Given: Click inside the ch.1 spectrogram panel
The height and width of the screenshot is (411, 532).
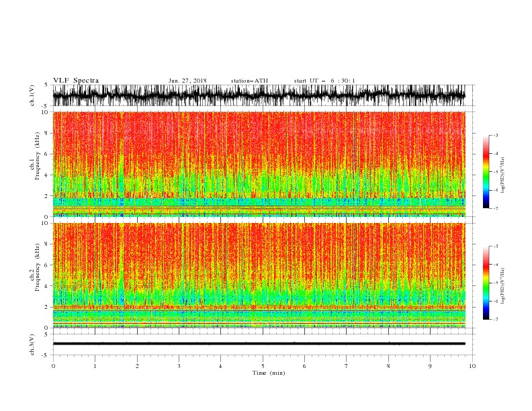Looking at the screenshot, I should click(x=259, y=164).
